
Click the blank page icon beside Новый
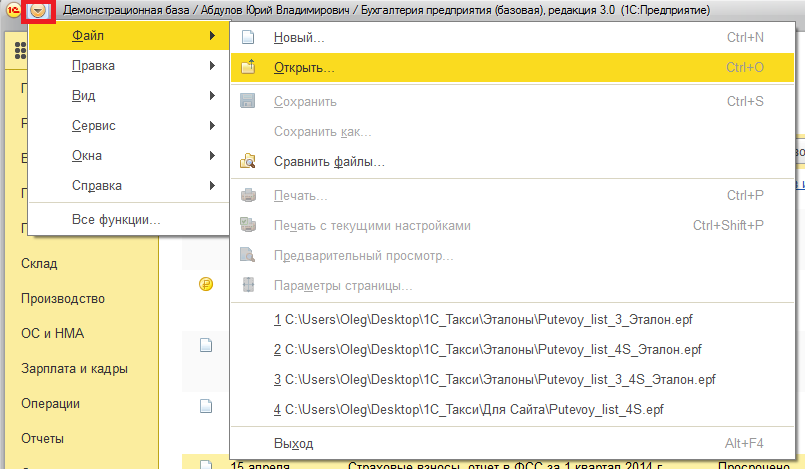tap(249, 38)
